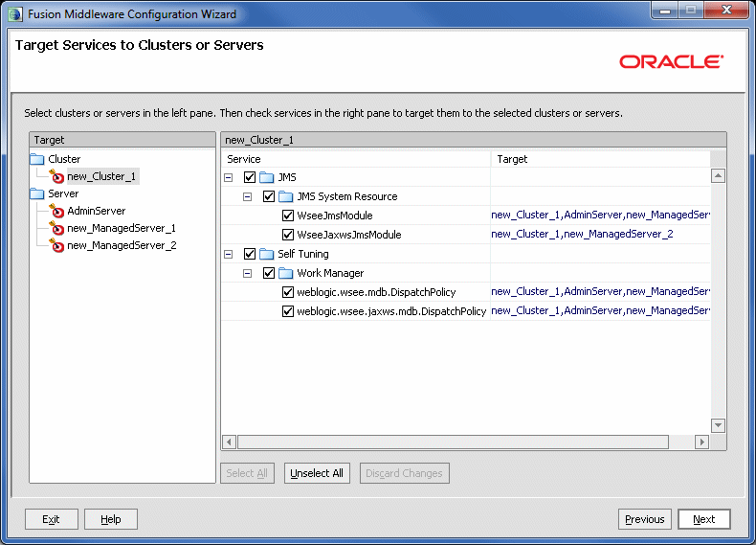Click 'new_Cluster_1,new_ManagedServer_2' target cell
Image resolution: width=756 pixels, height=545 pixels.
pos(582,234)
